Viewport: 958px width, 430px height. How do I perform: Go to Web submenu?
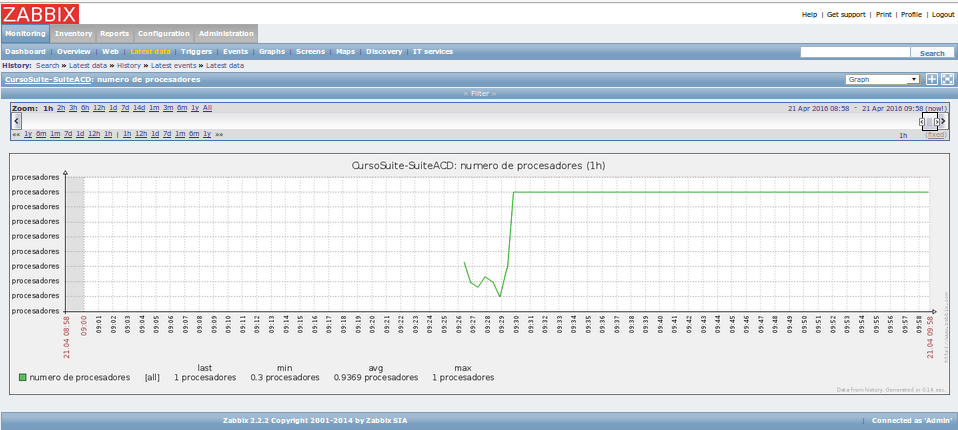(110, 52)
